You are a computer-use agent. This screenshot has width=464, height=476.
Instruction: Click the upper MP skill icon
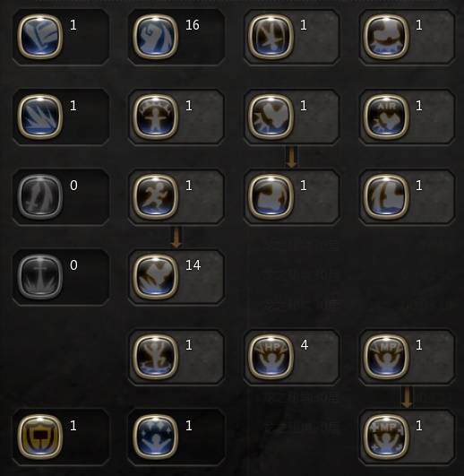(386, 357)
